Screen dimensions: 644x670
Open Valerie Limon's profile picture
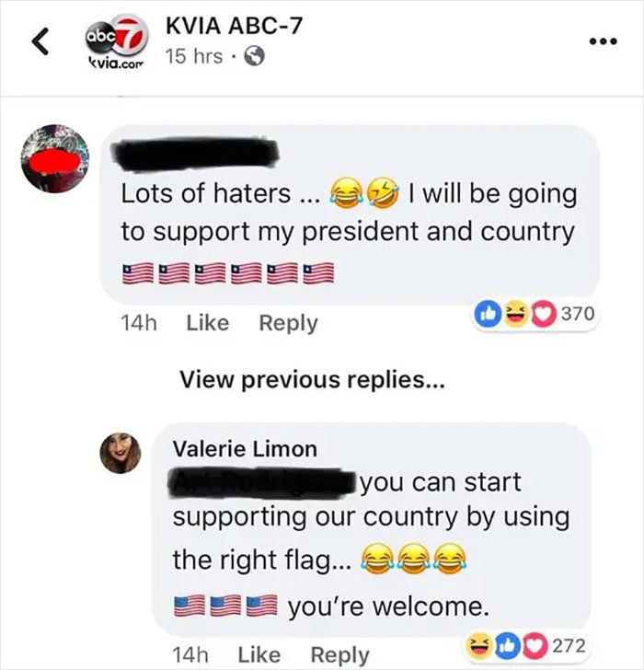click(121, 453)
